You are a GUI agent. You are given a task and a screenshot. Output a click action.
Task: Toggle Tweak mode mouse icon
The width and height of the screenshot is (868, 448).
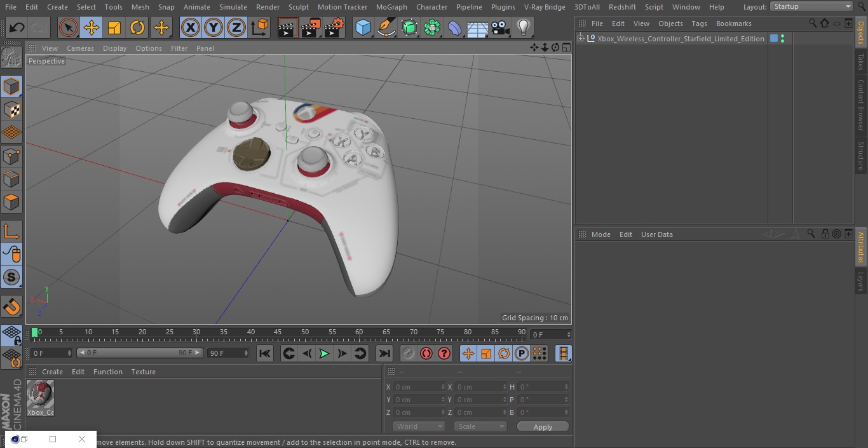pyautogui.click(x=11, y=254)
